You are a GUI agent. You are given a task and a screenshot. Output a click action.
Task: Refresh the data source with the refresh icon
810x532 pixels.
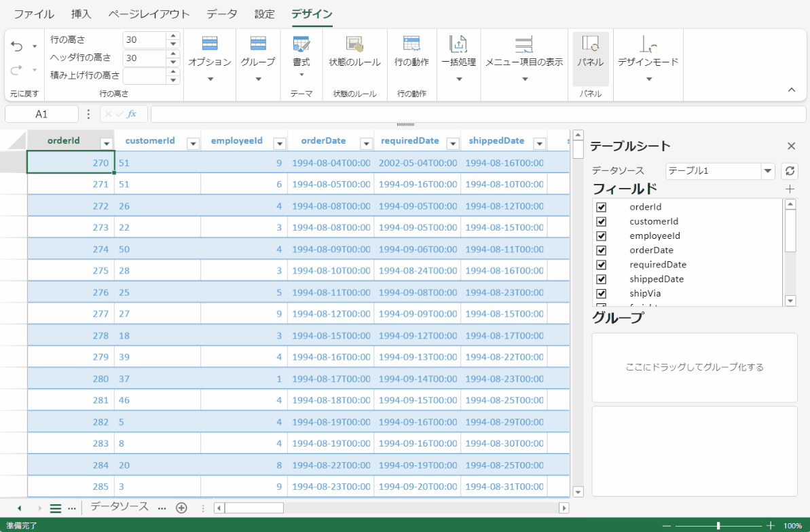[x=789, y=171]
